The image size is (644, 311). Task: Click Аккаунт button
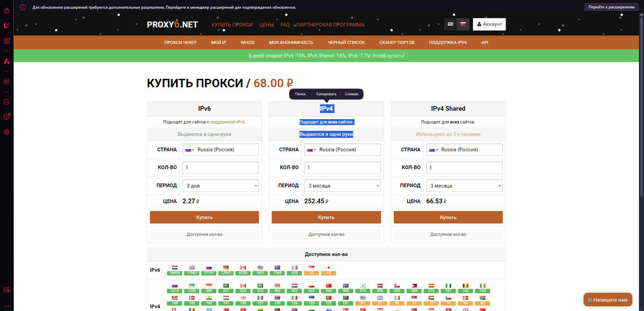(x=489, y=24)
